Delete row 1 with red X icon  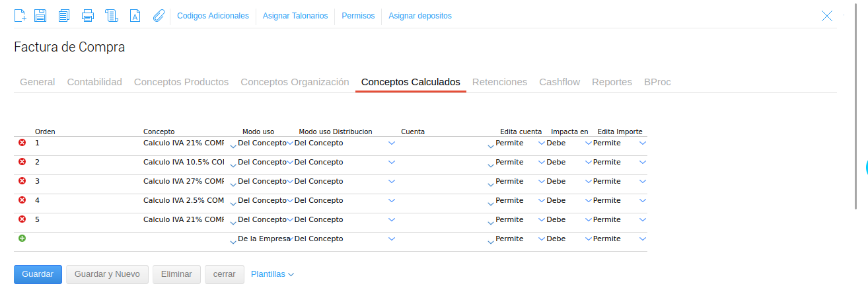tap(22, 143)
